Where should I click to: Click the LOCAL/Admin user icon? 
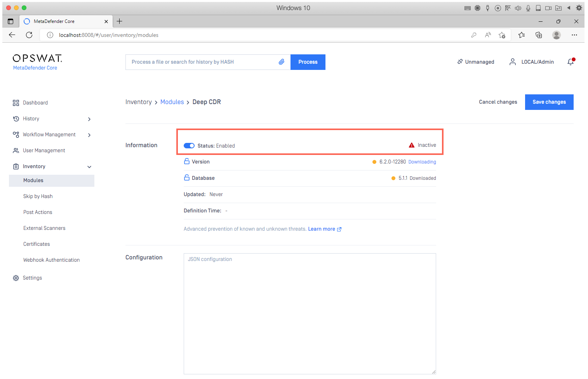(x=513, y=62)
